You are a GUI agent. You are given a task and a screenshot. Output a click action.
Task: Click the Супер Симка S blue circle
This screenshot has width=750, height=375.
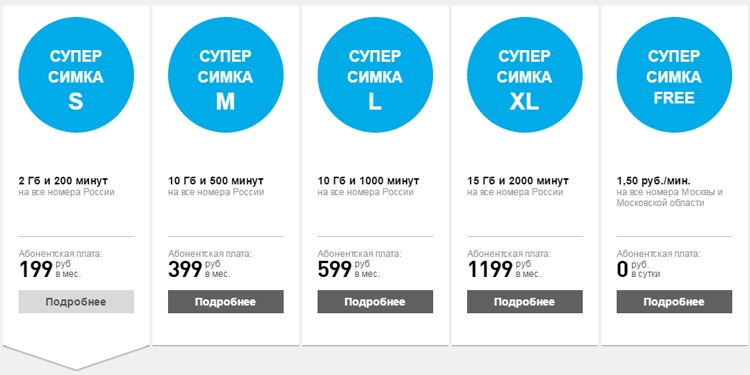(x=76, y=75)
